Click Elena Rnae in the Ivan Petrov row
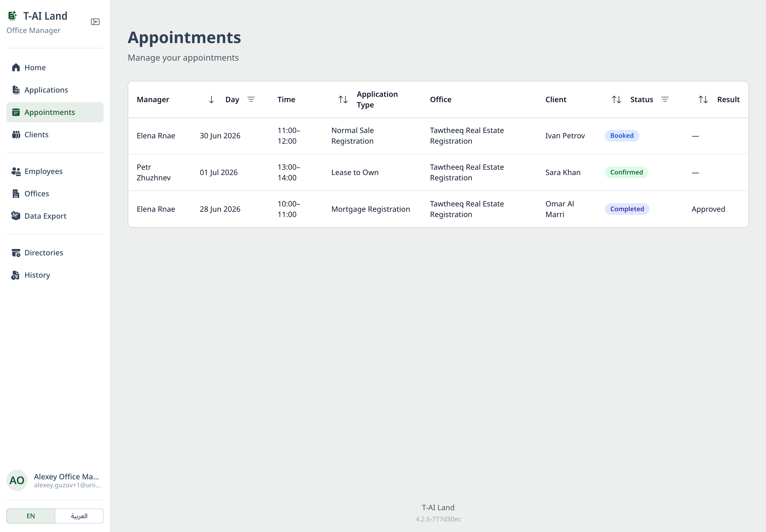Viewport: 766px width, 532px height. pos(156,136)
